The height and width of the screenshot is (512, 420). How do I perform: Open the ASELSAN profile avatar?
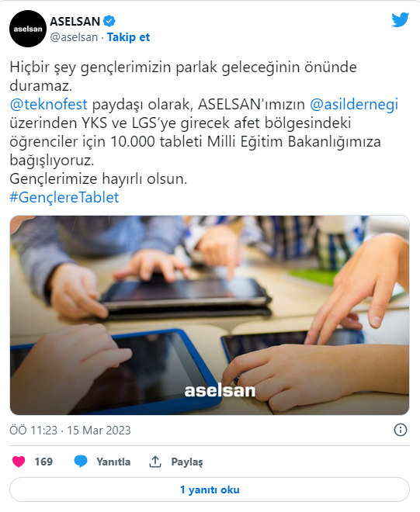28,29
